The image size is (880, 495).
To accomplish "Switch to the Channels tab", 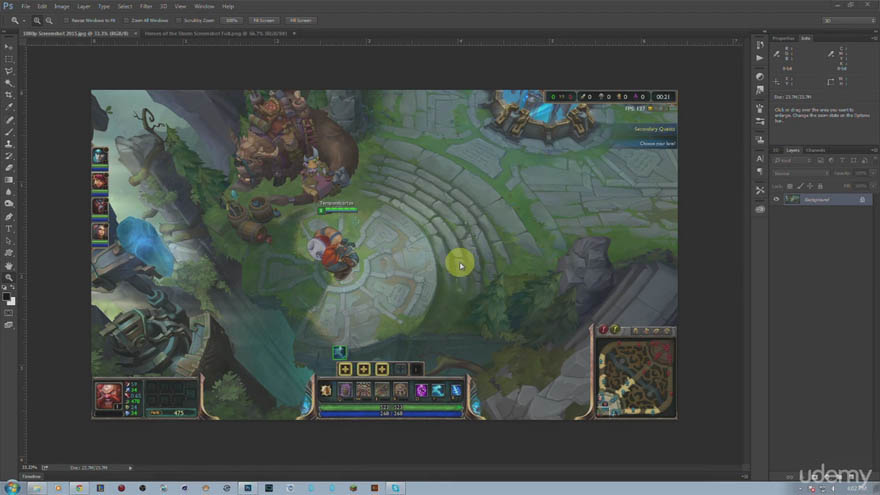I will (815, 150).
